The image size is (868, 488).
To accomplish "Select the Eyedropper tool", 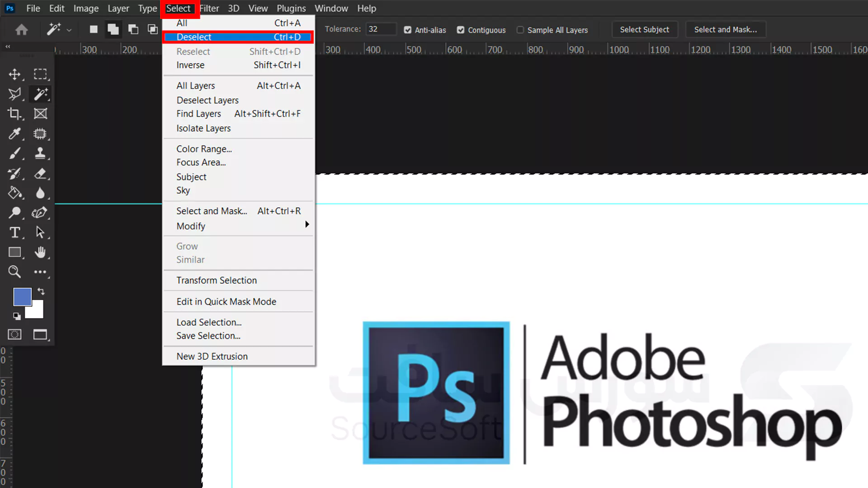I will 15,134.
